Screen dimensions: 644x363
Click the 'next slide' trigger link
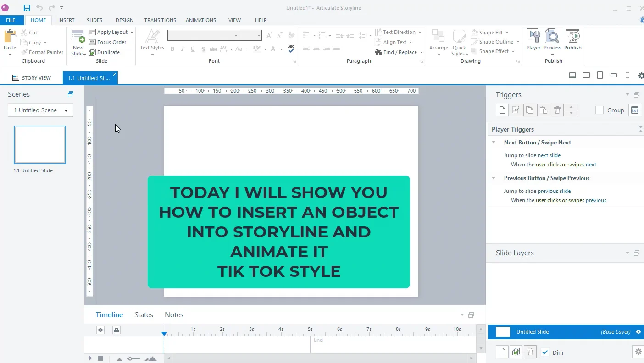tap(549, 155)
